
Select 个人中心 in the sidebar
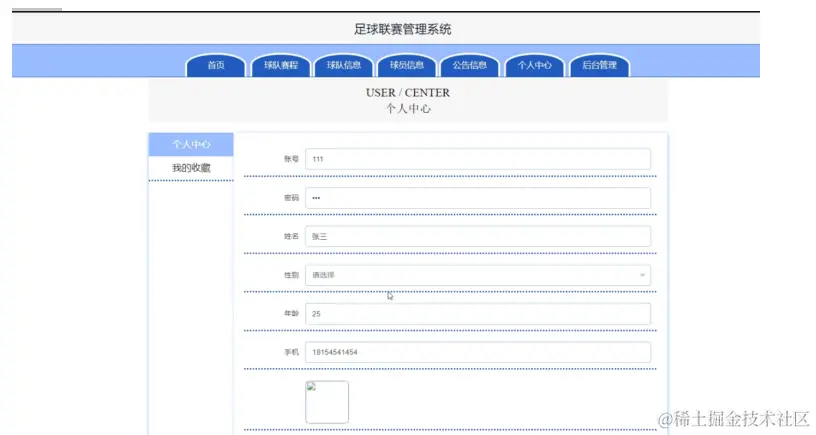[x=191, y=145]
